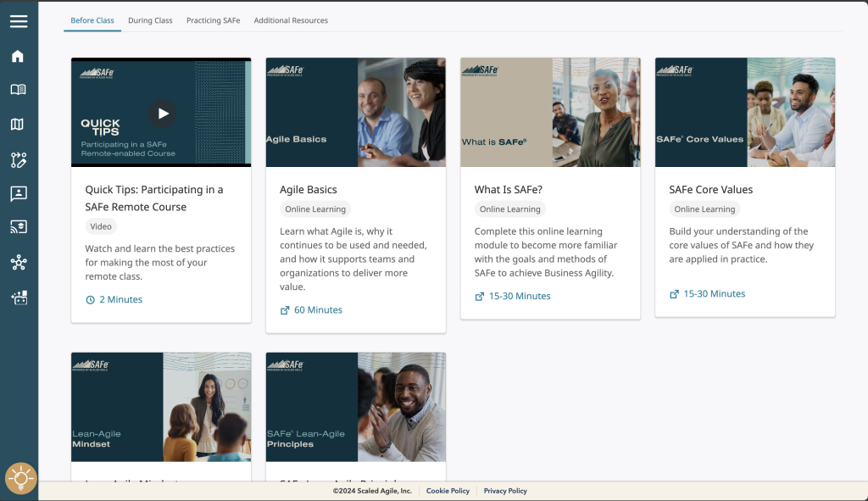This screenshot has height=501, width=868.
Task: Click the SAFe Core Values card thumbnail
Action: (x=744, y=112)
